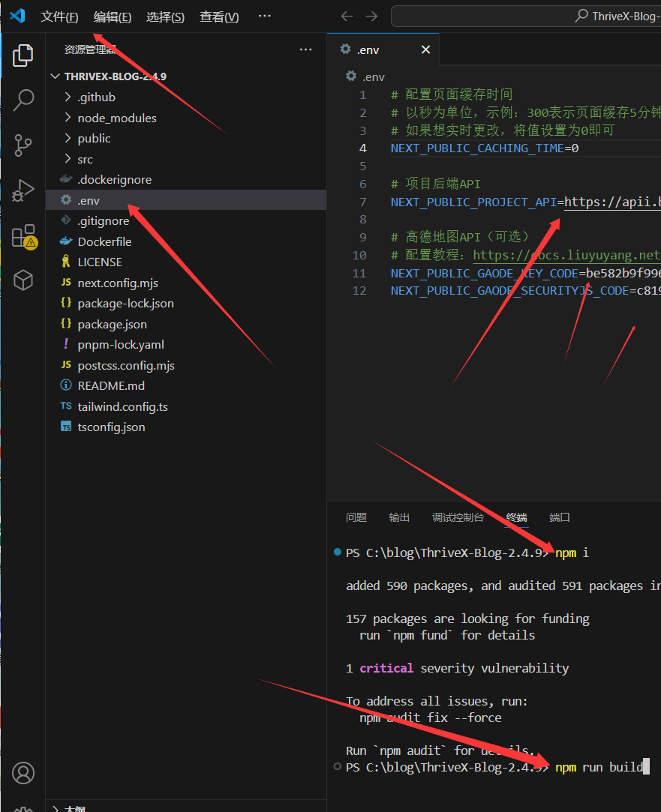Open Extensions view with warning badge
The image size is (661, 812).
23,235
